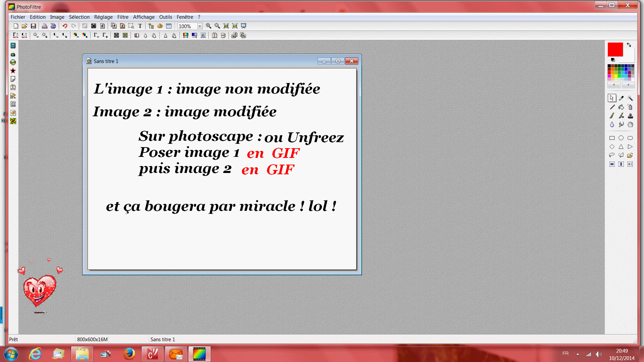
Task: Open the Filtre menu
Action: click(x=123, y=17)
